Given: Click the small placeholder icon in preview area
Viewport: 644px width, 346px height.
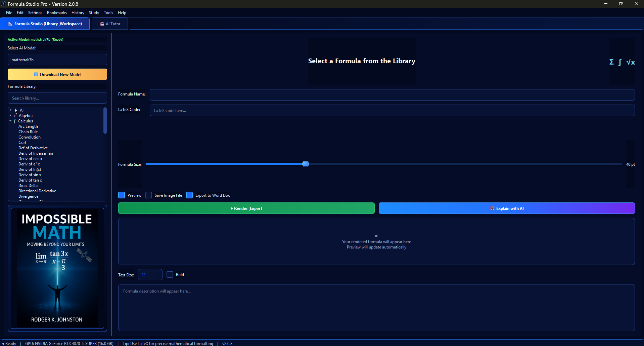Looking at the screenshot, I should pyautogui.click(x=376, y=236).
